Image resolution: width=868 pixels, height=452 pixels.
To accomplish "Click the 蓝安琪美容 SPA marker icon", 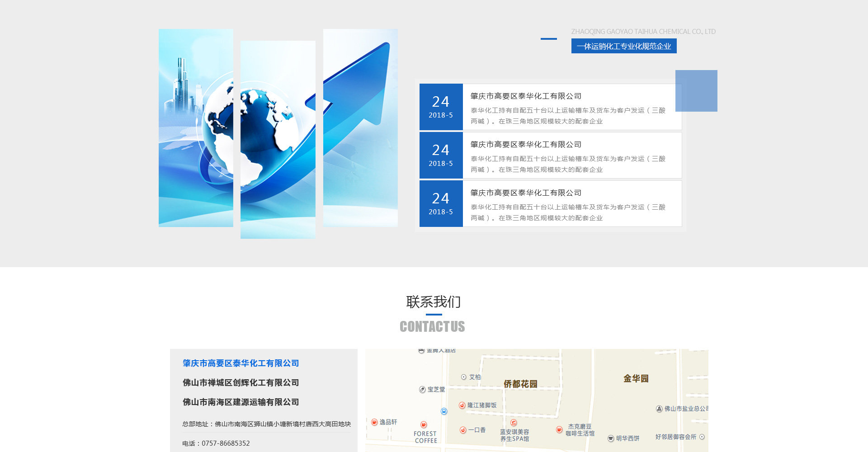I will point(514,423).
